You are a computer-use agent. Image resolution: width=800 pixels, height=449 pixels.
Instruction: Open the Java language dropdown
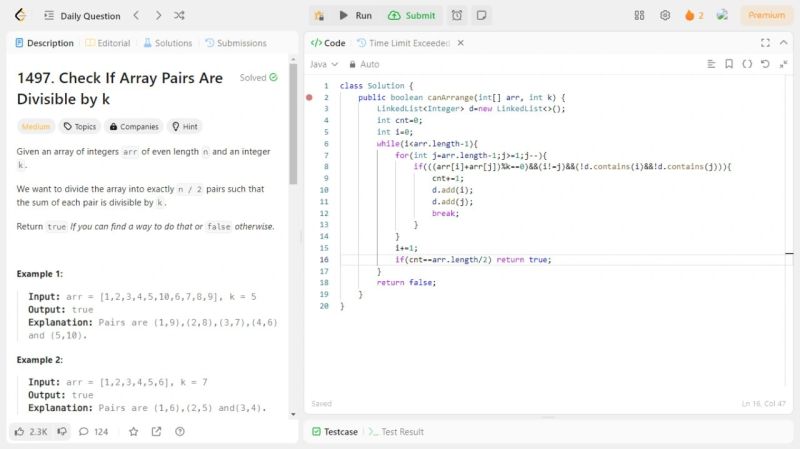[324, 64]
